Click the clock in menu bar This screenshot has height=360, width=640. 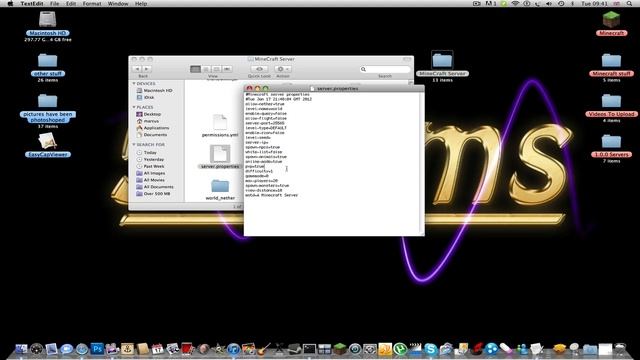click(x=594, y=4)
